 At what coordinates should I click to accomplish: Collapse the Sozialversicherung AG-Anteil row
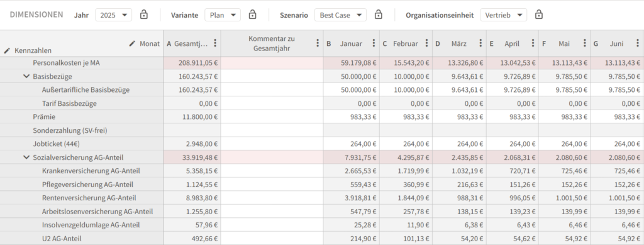26,157
